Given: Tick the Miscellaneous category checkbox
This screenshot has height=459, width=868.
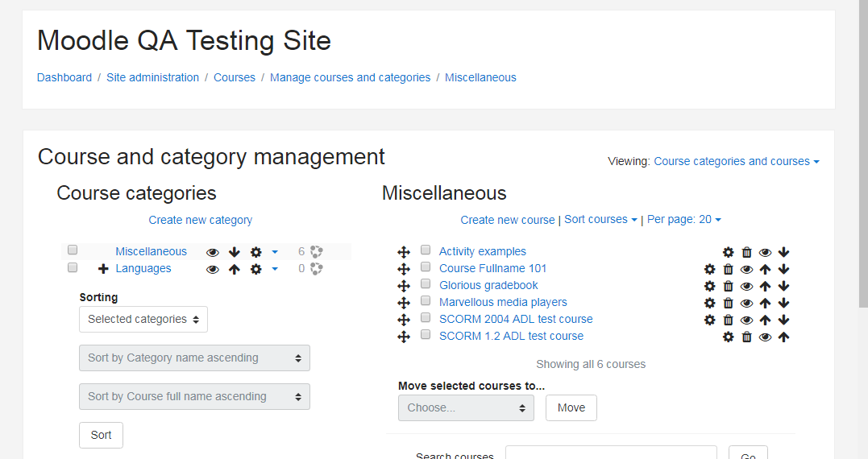Looking at the screenshot, I should 73,250.
